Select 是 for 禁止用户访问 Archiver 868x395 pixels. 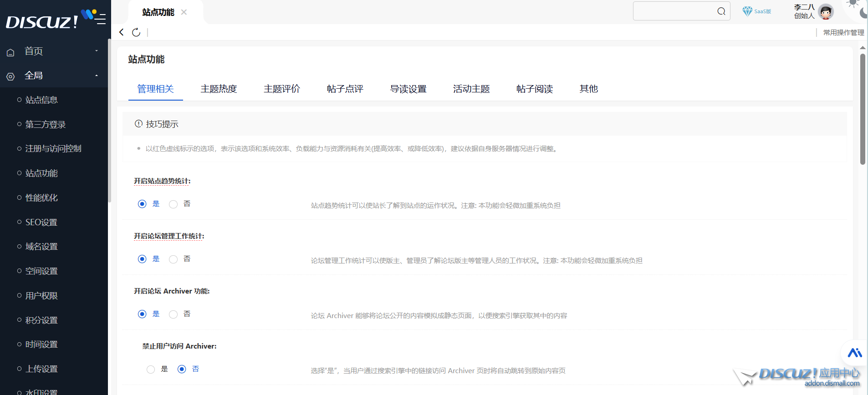[151, 370]
